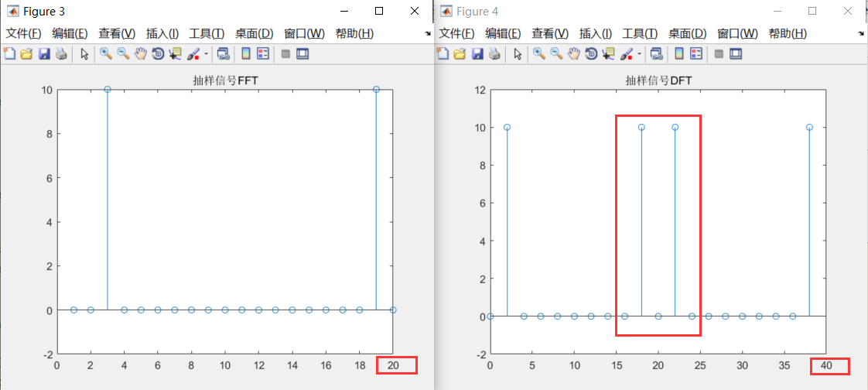Open 帮助(H) menu in Figure 4
This screenshot has height=390, width=868.
click(788, 33)
